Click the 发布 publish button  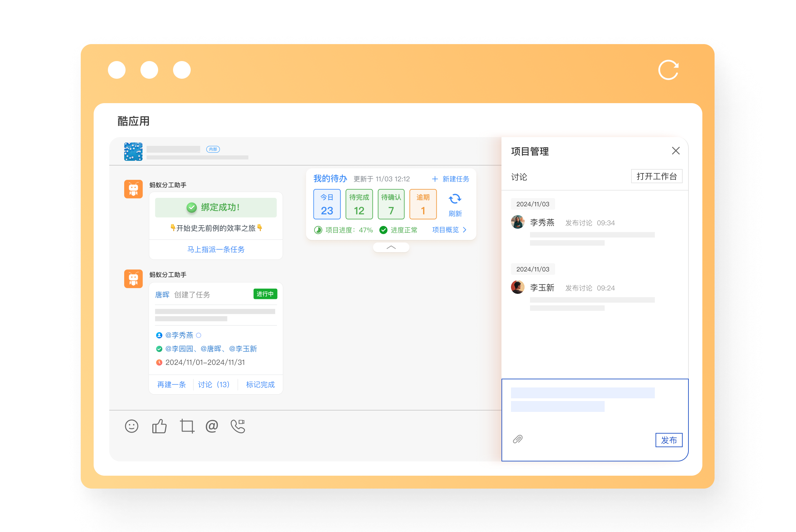click(x=668, y=440)
